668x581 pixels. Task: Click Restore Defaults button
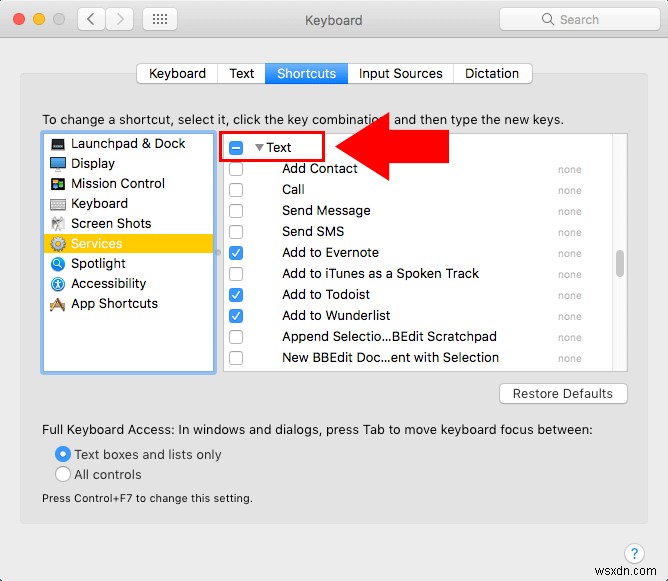tap(563, 394)
